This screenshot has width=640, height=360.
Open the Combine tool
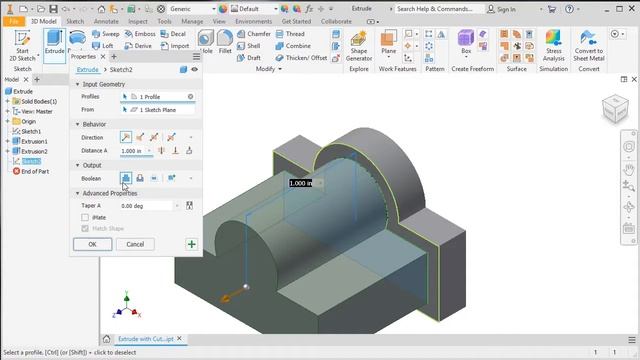(293, 46)
